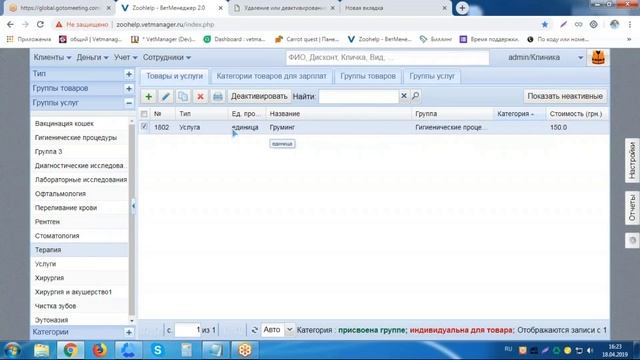The image size is (640, 360).
Task: Open the Клиенты dropdown menu
Action: point(52,58)
